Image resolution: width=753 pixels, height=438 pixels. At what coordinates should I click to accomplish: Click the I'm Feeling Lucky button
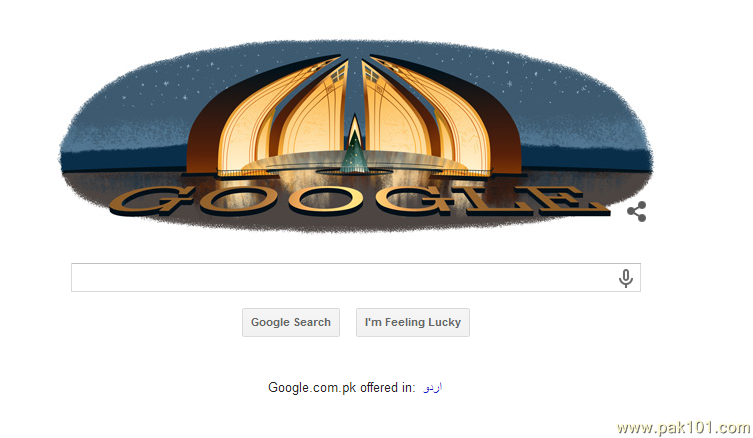[413, 322]
